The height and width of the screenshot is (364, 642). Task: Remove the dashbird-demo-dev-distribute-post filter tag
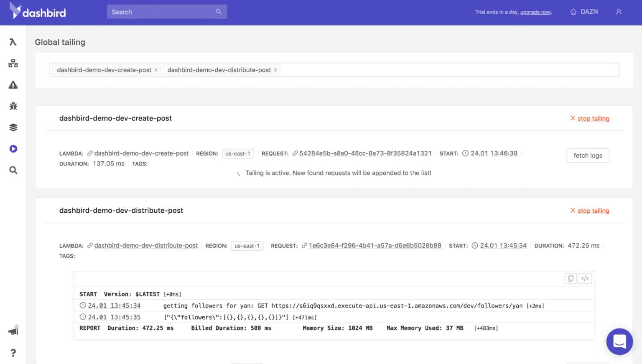(275, 70)
